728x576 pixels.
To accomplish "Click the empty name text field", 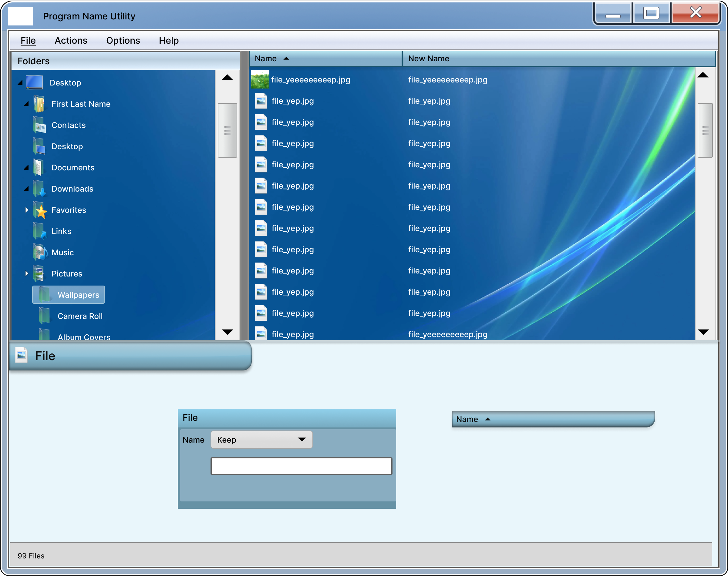I will tap(301, 466).
